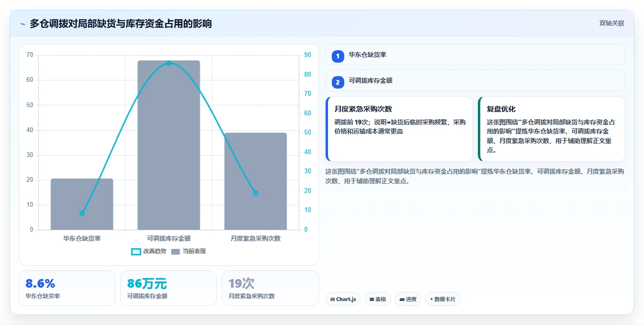
Task: Click the number 1 badge icon
Action: point(338,56)
